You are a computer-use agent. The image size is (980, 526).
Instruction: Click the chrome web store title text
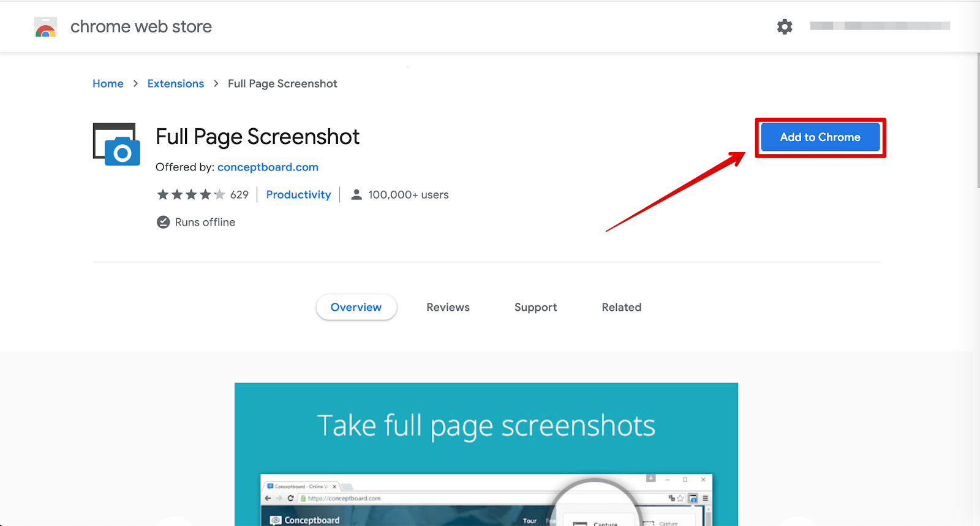point(141,26)
